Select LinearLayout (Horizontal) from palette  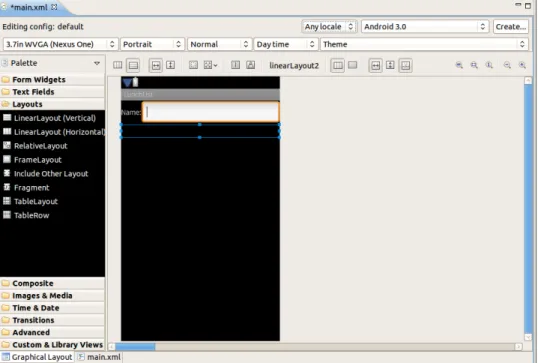52,132
